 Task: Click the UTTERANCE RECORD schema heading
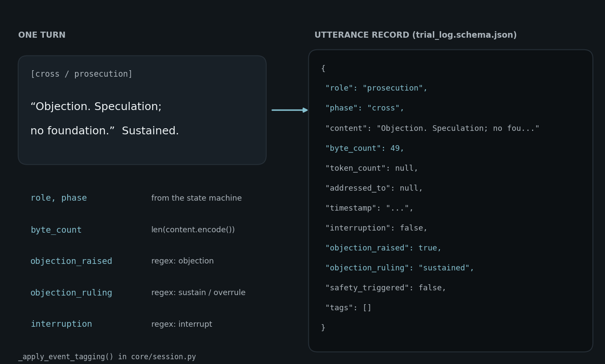[415, 36]
